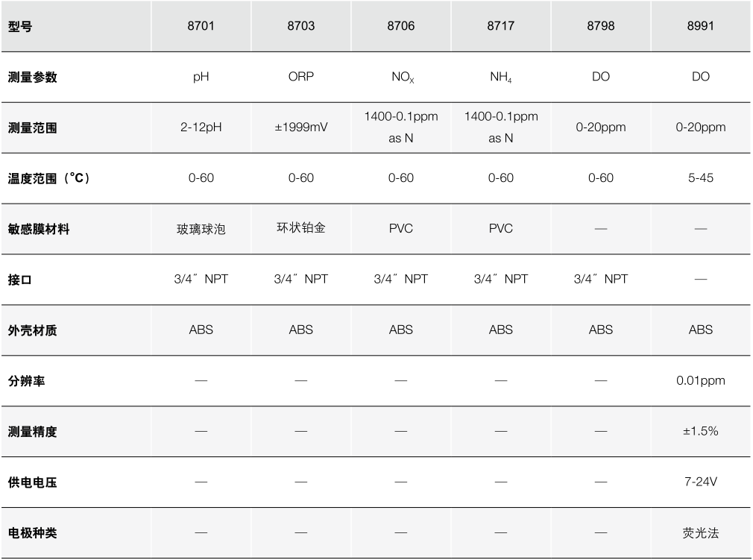Select the 荧光法 electrode type cell
Screen dimensions: 753x560
pyautogui.click(x=700, y=532)
